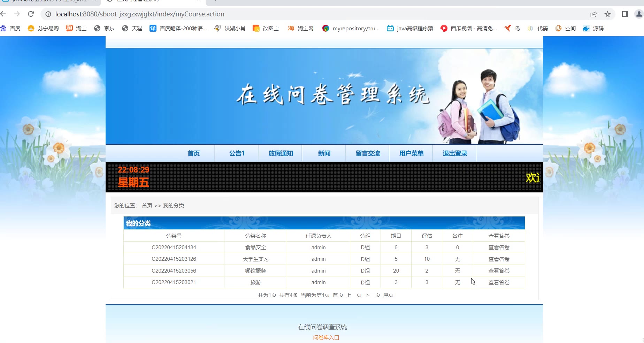
Task: Click the 在线问卷调查系统 footer text
Action: (322, 327)
